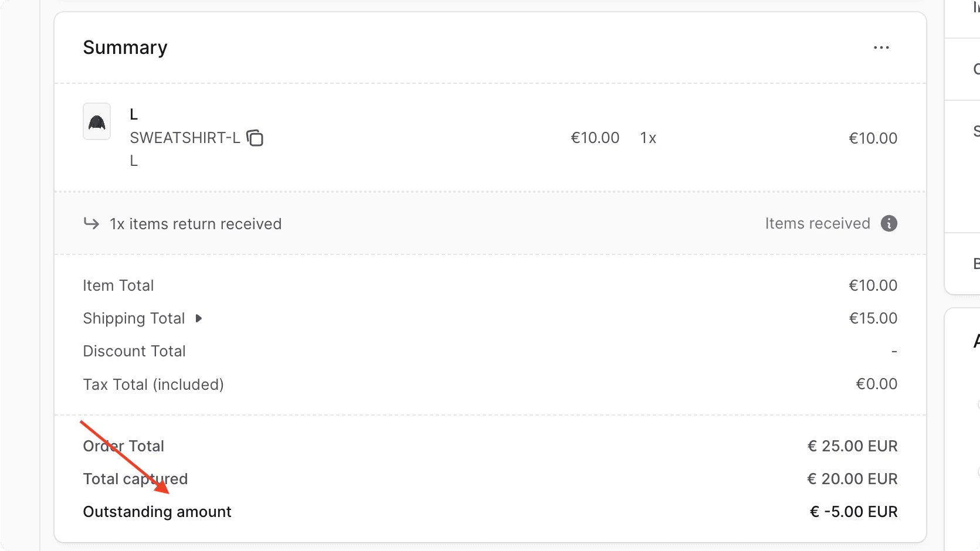This screenshot has width=980, height=551.
Task: Copy the SWEATSHIRT-L SKU code
Action: pyautogui.click(x=256, y=138)
